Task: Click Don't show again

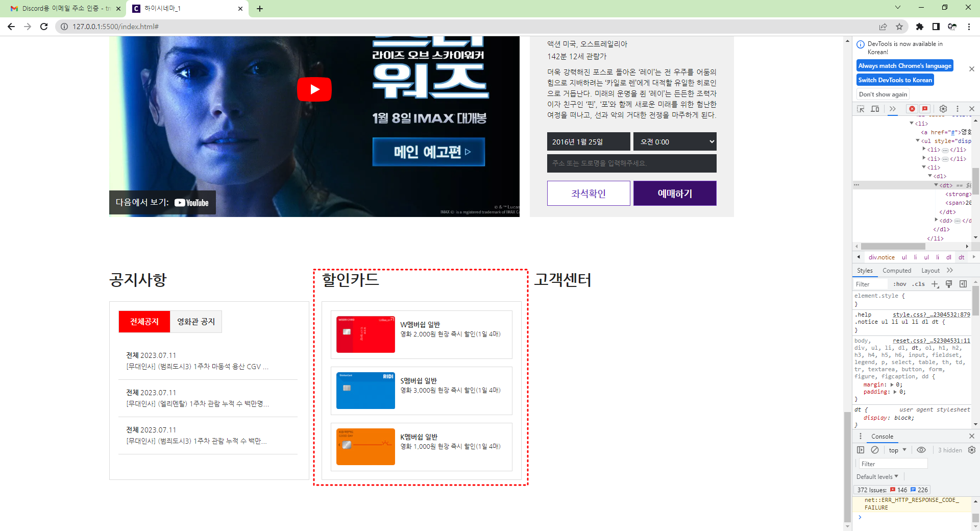Action: [883, 94]
